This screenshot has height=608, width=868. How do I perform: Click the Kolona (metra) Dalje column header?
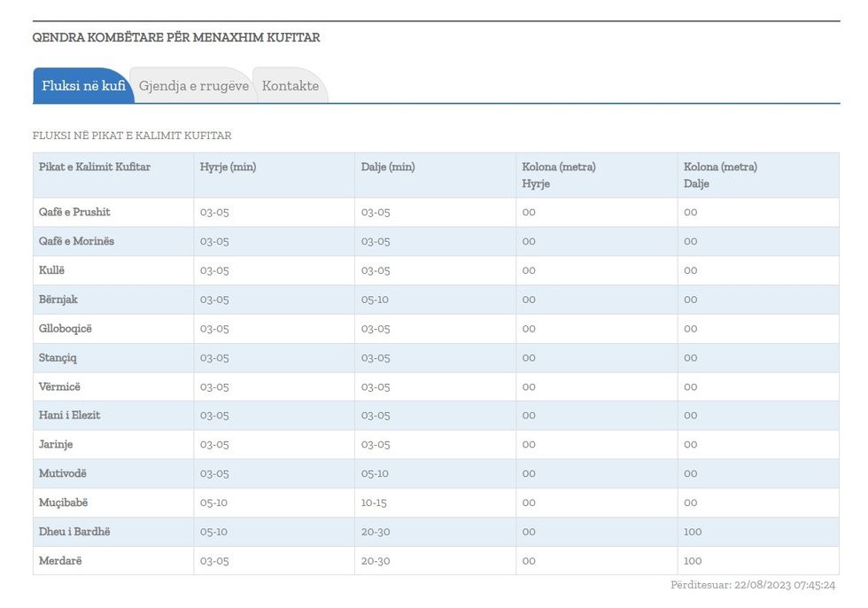tap(720, 175)
